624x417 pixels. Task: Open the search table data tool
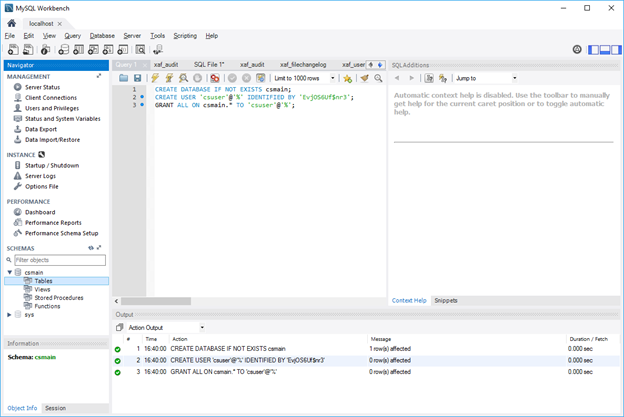click(x=140, y=49)
